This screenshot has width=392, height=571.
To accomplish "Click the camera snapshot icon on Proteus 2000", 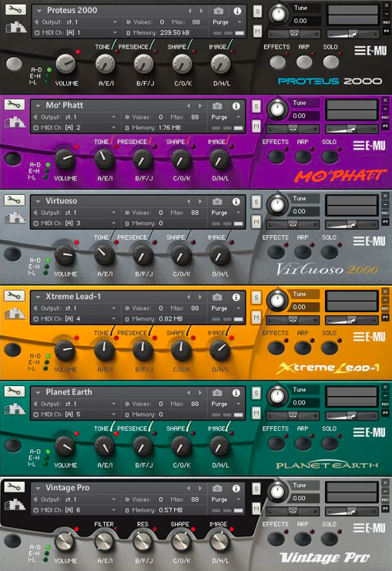I will click(219, 11).
